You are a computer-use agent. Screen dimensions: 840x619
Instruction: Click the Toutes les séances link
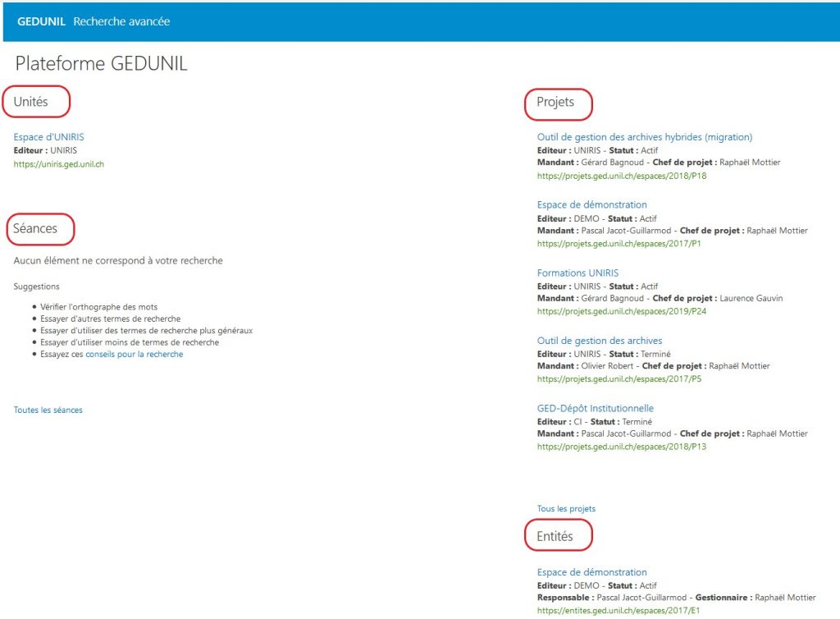tap(48, 410)
